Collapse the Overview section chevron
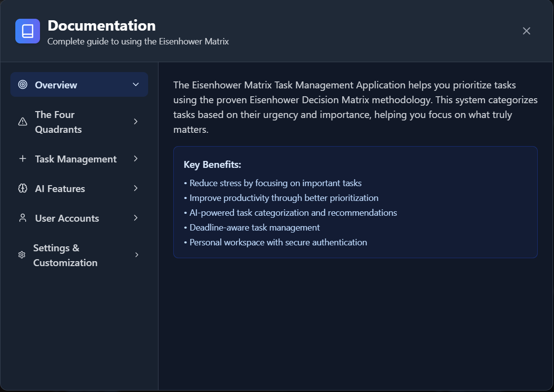554x392 pixels. [x=136, y=84]
